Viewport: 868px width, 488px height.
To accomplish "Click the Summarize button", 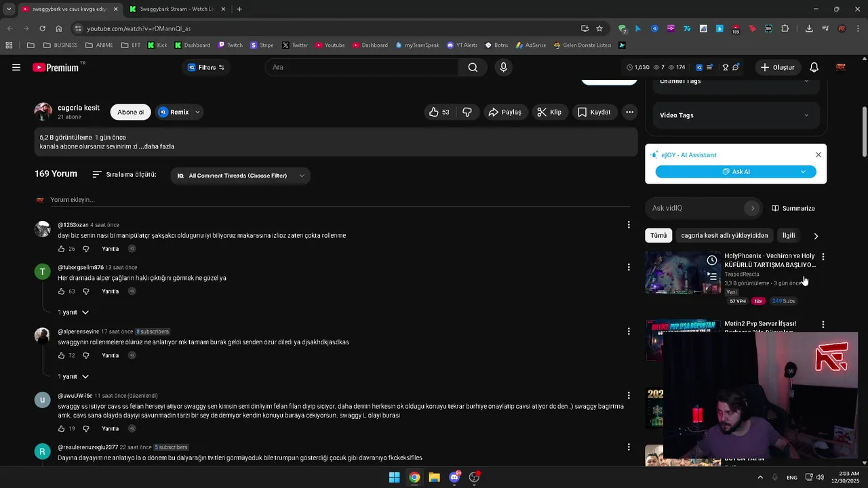I will pos(793,208).
